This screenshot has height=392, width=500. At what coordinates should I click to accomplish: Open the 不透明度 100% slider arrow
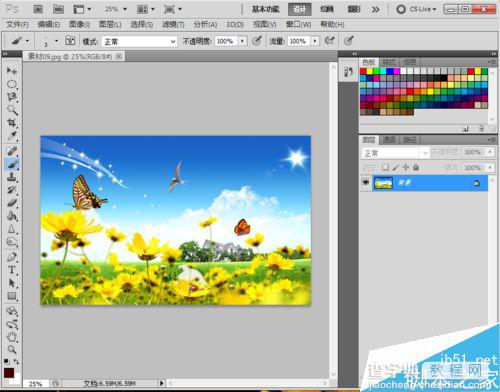242,41
